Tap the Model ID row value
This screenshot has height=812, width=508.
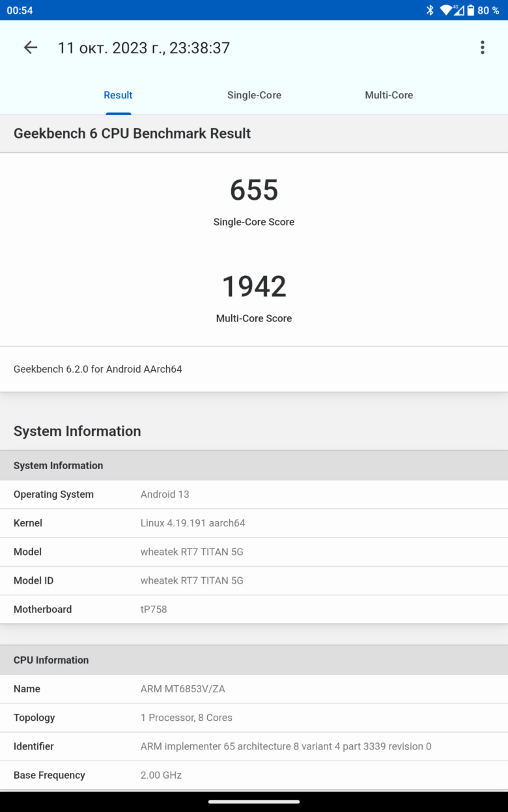(192, 580)
